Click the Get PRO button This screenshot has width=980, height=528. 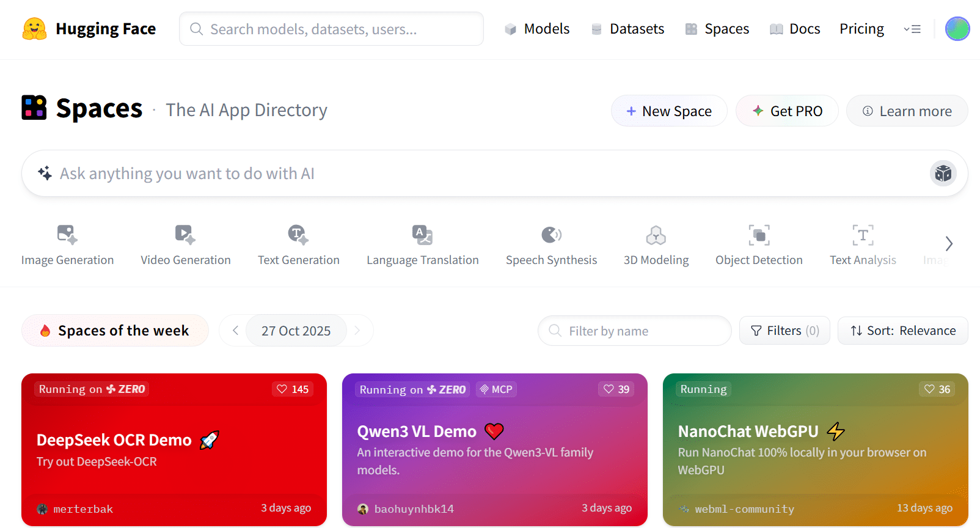click(787, 111)
